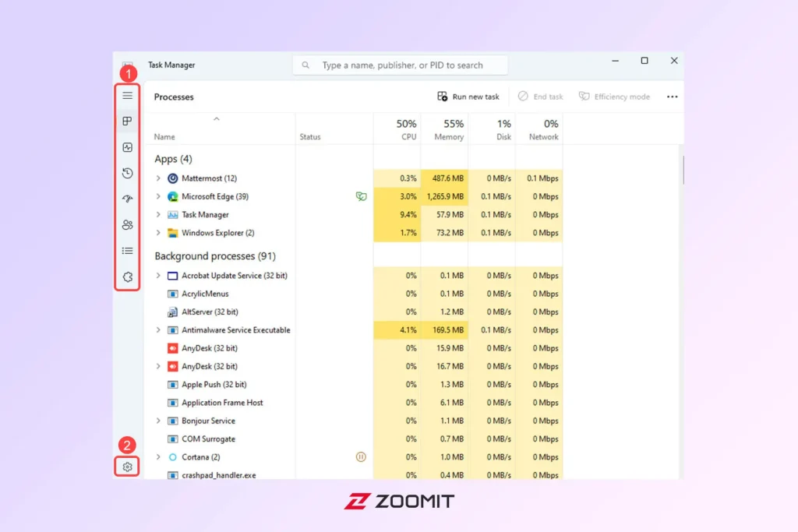Expand the Cortana (2) row
This screenshot has width=798, height=532.
tap(157, 456)
